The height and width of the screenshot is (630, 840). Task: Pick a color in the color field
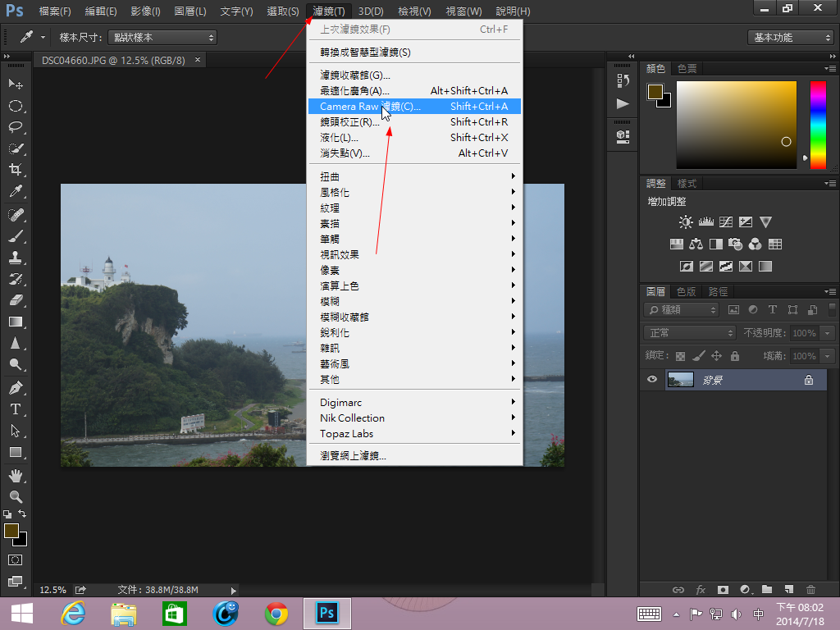pos(736,125)
